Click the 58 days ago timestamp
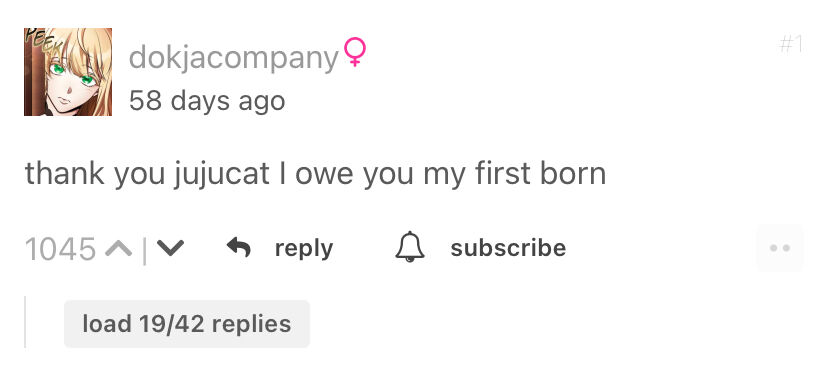The width and height of the screenshot is (828, 380). (x=207, y=100)
